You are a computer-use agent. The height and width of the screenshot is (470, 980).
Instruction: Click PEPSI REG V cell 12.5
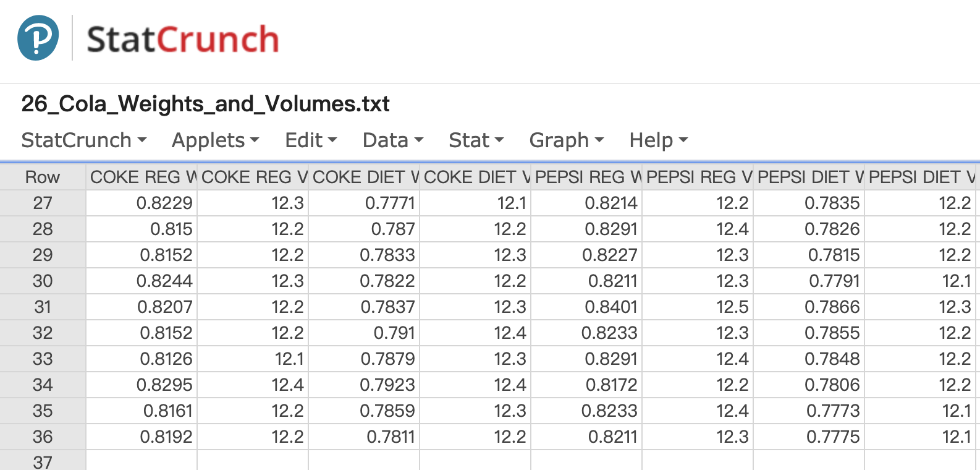click(698, 307)
